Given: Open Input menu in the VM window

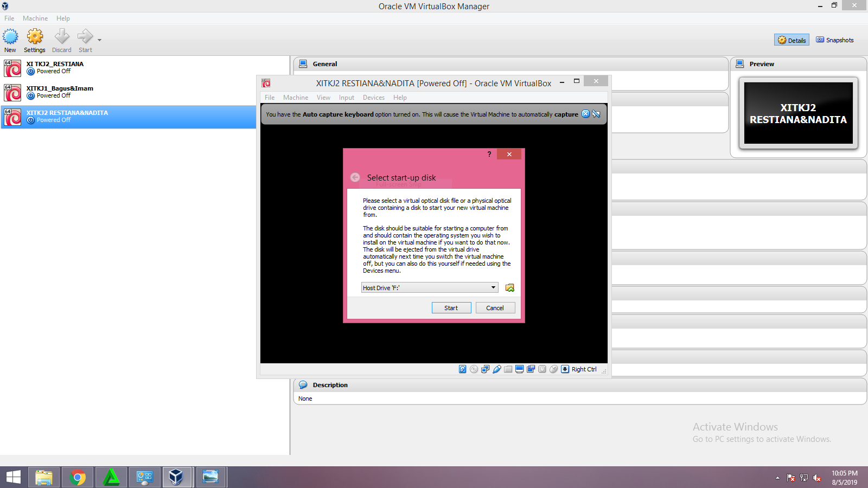Looking at the screenshot, I should tap(347, 98).
